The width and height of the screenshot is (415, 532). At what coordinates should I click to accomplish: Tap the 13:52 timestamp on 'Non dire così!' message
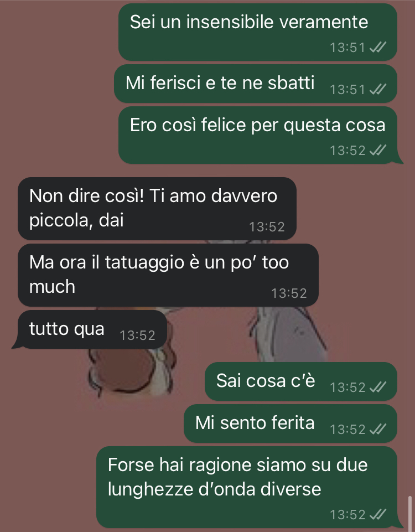tap(267, 226)
